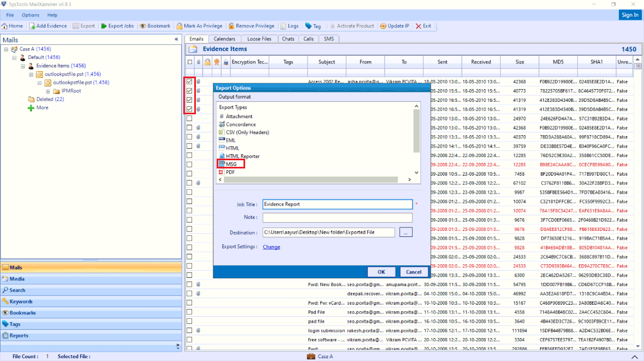
Task: Open the Options menu
Action: pyautogui.click(x=31, y=15)
